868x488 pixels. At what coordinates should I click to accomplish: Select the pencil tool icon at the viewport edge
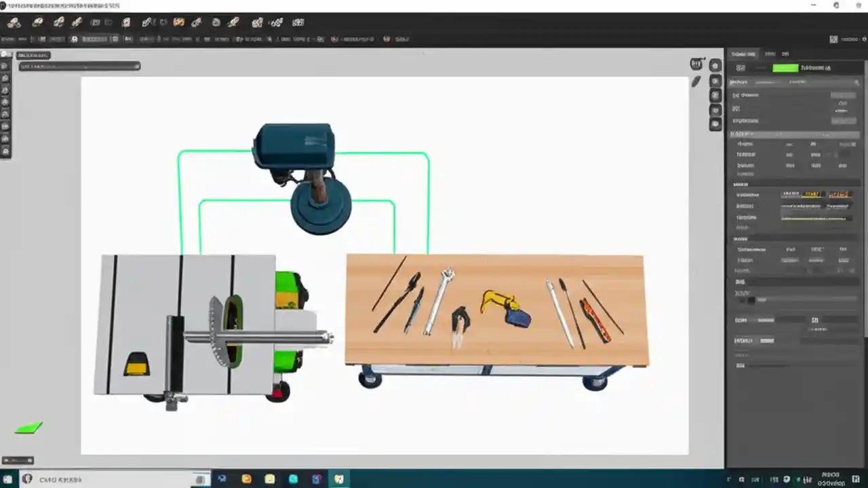click(x=696, y=81)
